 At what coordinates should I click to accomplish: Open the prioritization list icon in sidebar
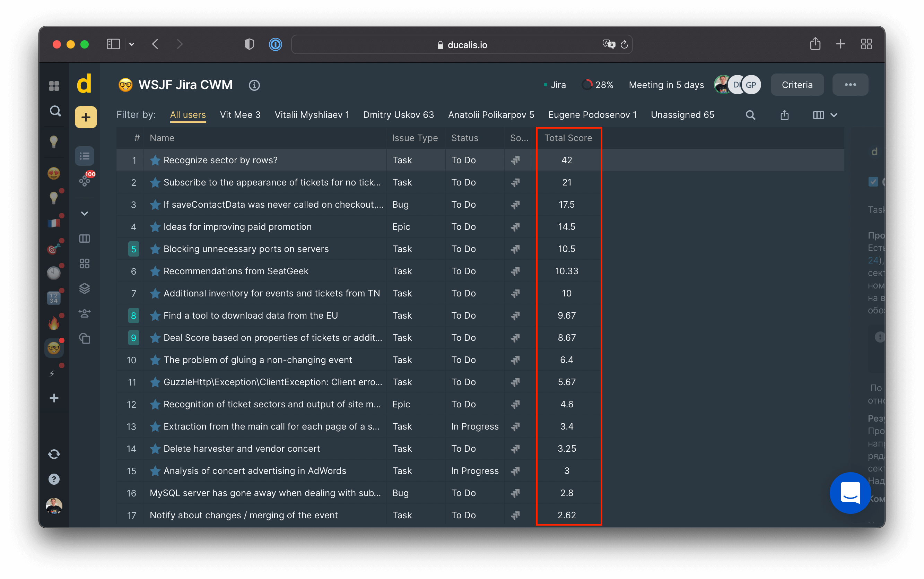[85, 155]
